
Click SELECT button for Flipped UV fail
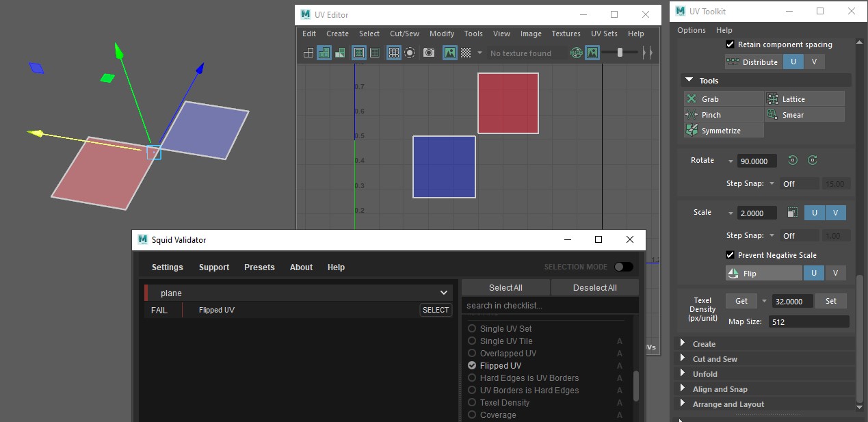pyautogui.click(x=436, y=310)
